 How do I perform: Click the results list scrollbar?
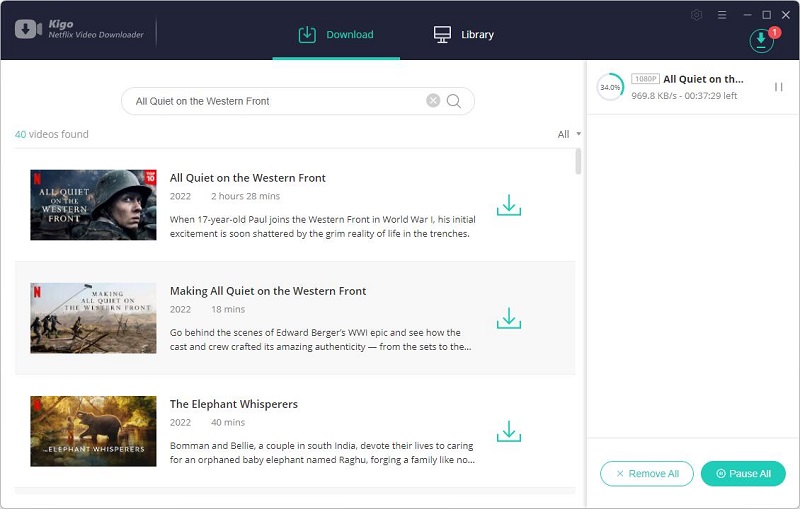coord(578,162)
